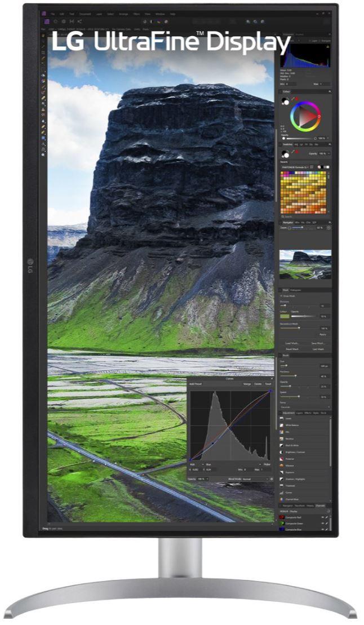Click the brush Size value field

tap(325, 366)
